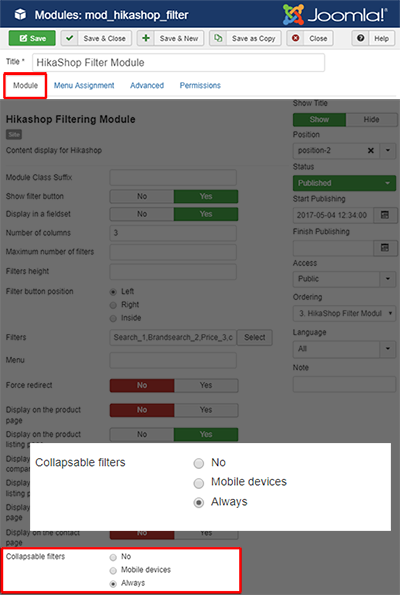Screen dimensions: 400x595
Task: Click the Filters height field
Action: click(173, 272)
